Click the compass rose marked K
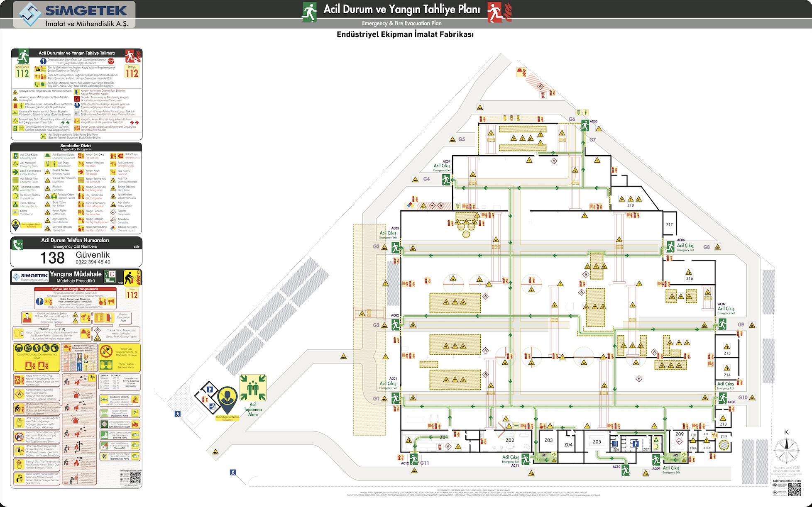Screen dimensions: 812x507 786,451
